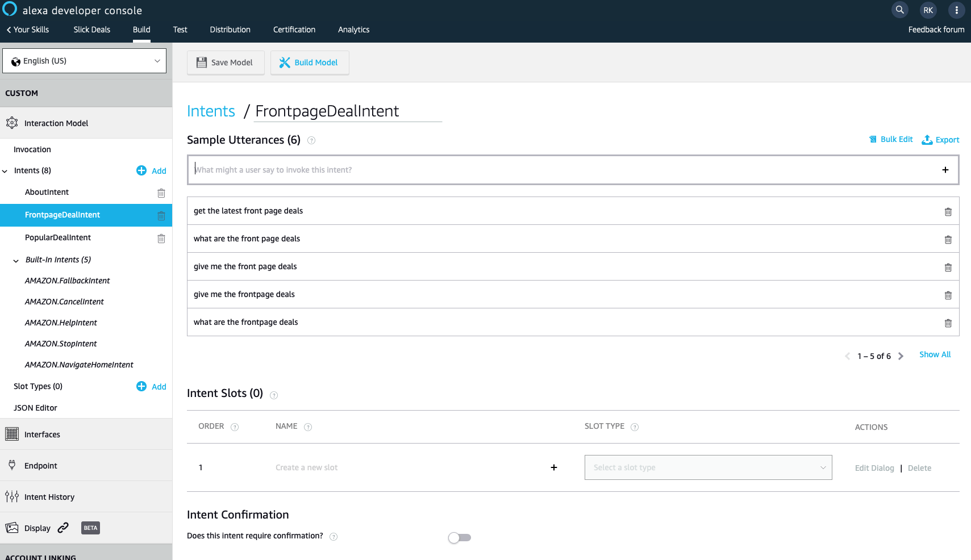Delete PopularDealIntent using its trash icon
The height and width of the screenshot is (560, 971).
tap(161, 239)
